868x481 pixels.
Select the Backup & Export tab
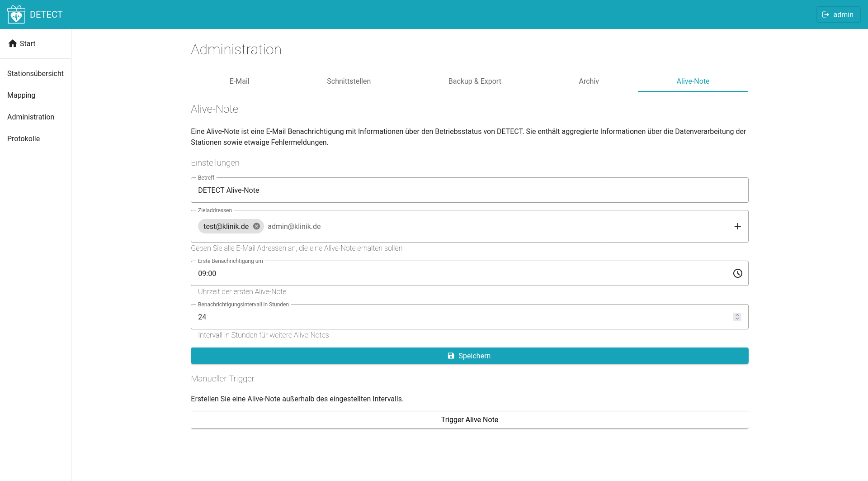coord(474,81)
